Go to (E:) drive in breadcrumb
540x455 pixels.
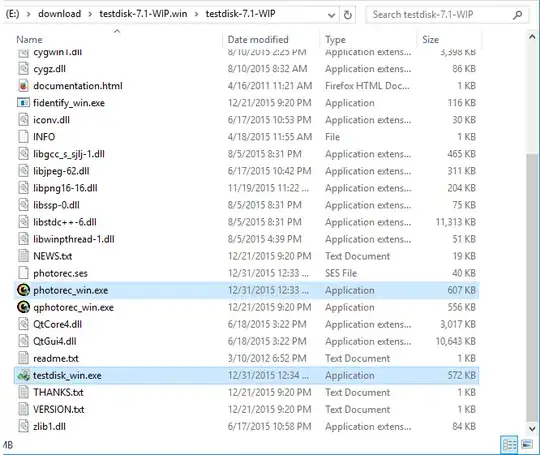click(13, 14)
